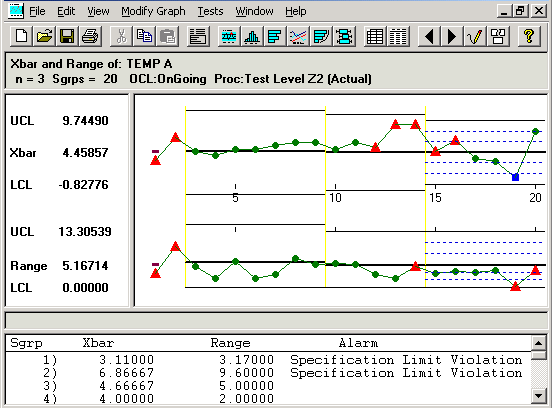Click the tile windows layout icon
This screenshot has height=408, width=552.
pos(498,36)
